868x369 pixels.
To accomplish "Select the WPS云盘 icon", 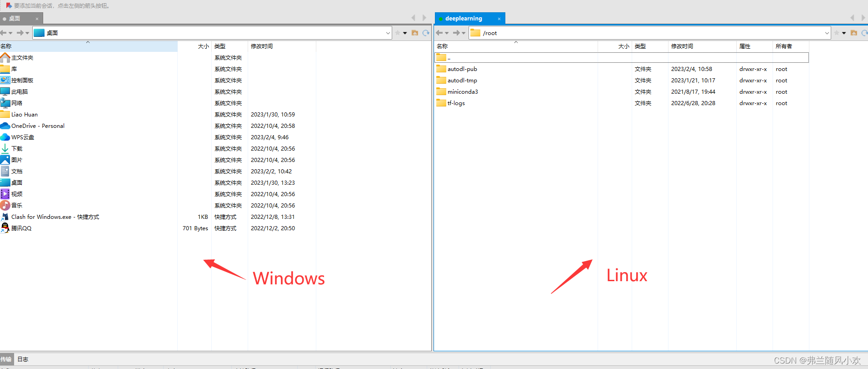I will click(x=5, y=137).
